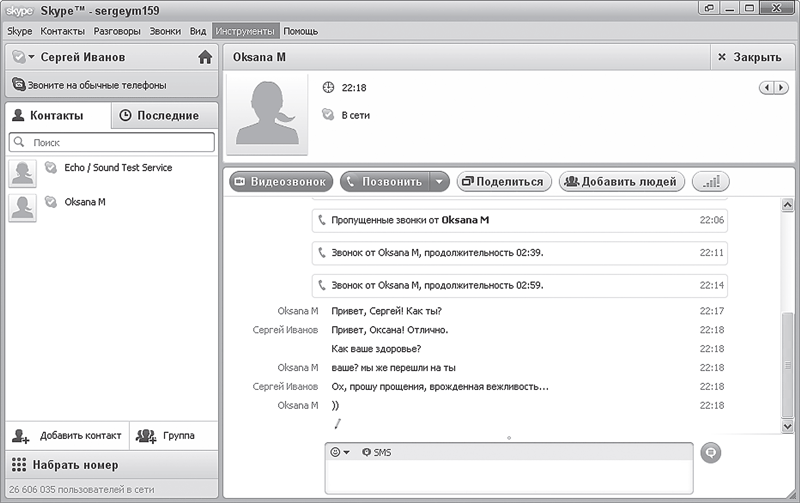Click the chat scrollbar up arrow
The height and width of the screenshot is (503, 800).
tap(787, 205)
